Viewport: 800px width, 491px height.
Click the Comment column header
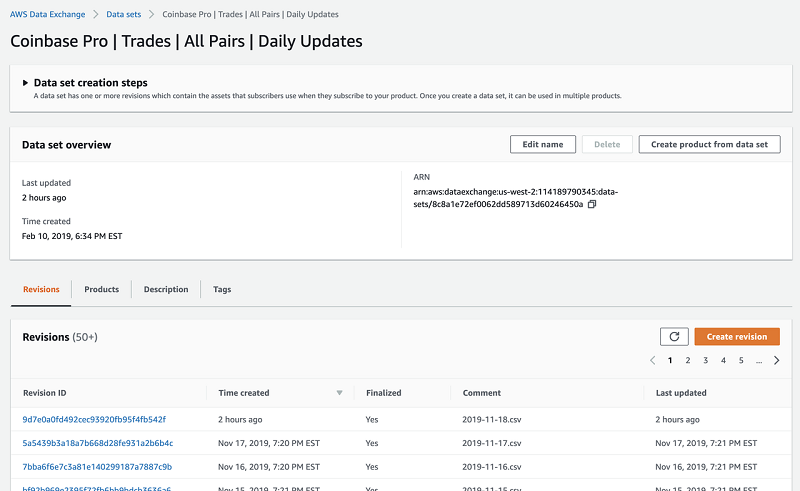482,393
